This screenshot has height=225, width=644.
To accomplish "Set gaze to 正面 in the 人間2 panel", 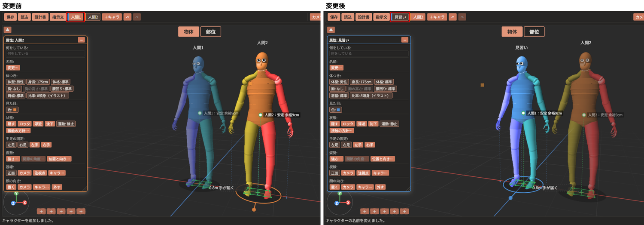I will pos(11,173).
